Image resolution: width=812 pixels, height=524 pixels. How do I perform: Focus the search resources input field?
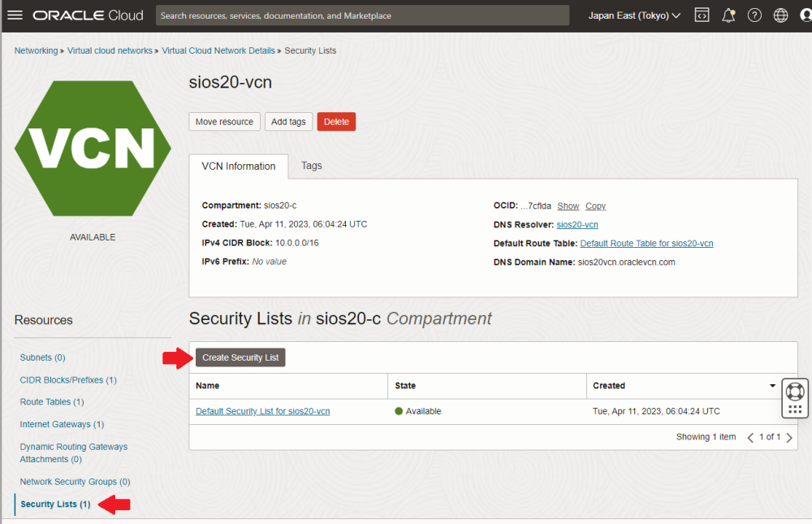(x=362, y=15)
